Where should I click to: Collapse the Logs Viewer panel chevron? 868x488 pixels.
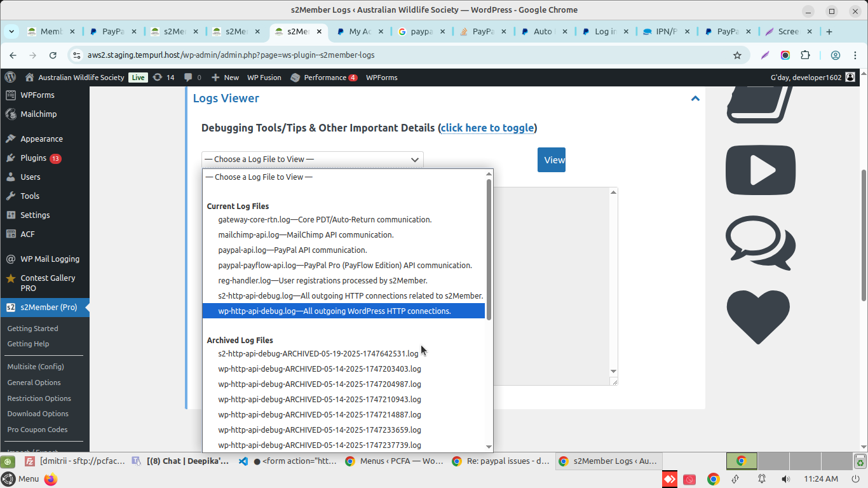(695, 98)
